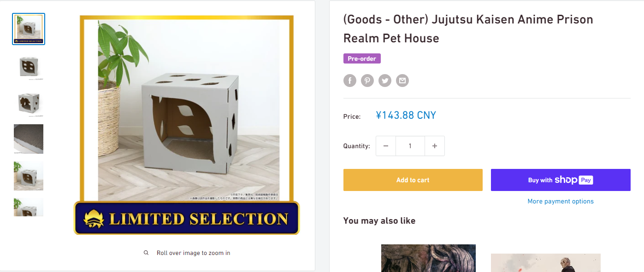Share product via email icon

(402, 81)
